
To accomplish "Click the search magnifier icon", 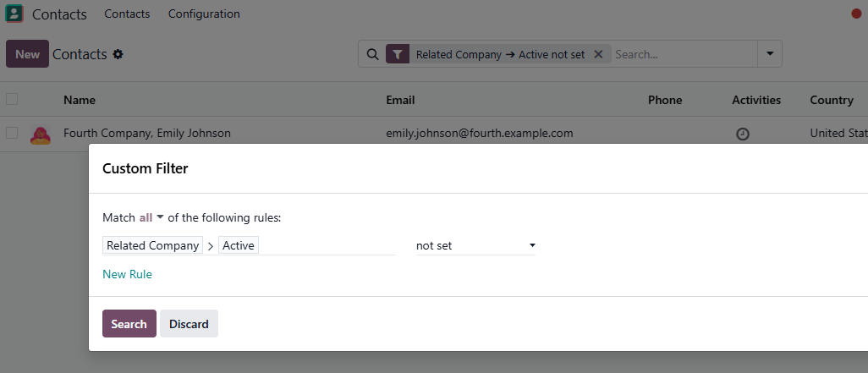I will [x=372, y=54].
